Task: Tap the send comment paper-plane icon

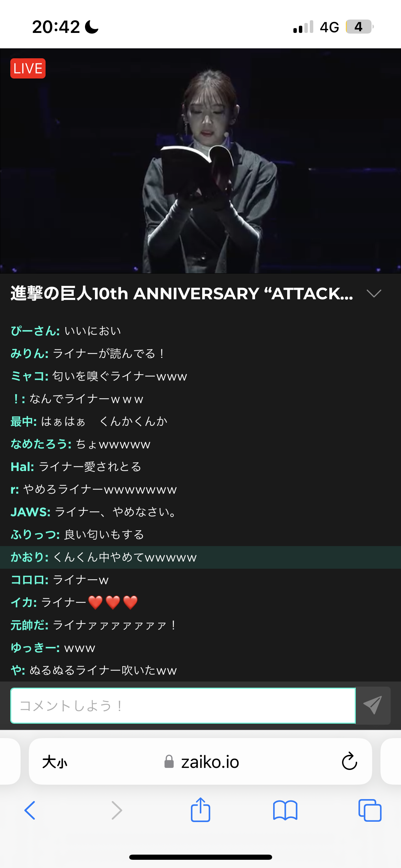Action: coord(373,706)
